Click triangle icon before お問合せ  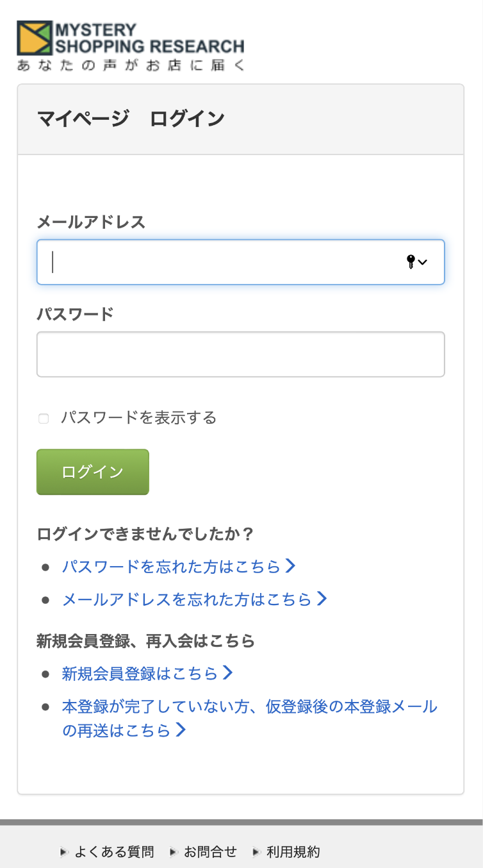172,852
